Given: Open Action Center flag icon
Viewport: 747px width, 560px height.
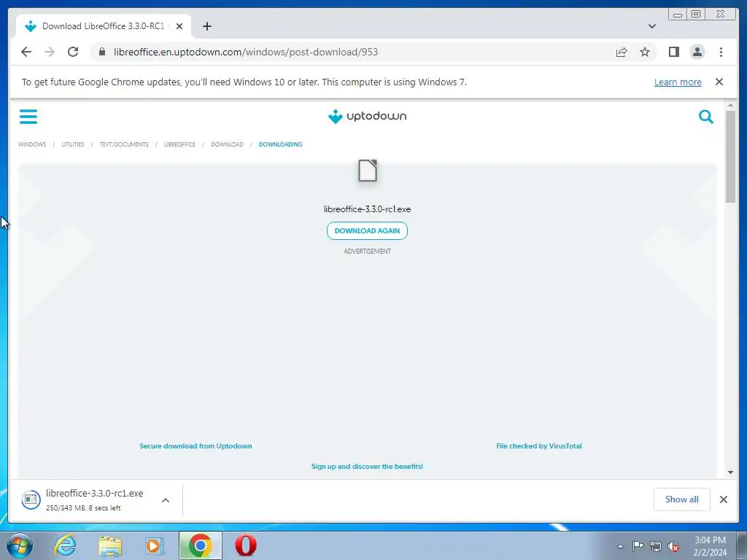Looking at the screenshot, I should pyautogui.click(x=638, y=546).
